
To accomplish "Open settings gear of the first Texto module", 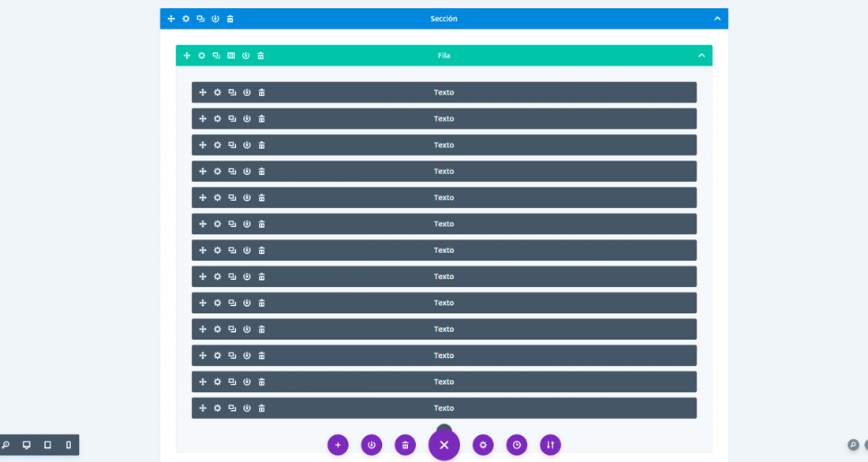I will point(218,92).
